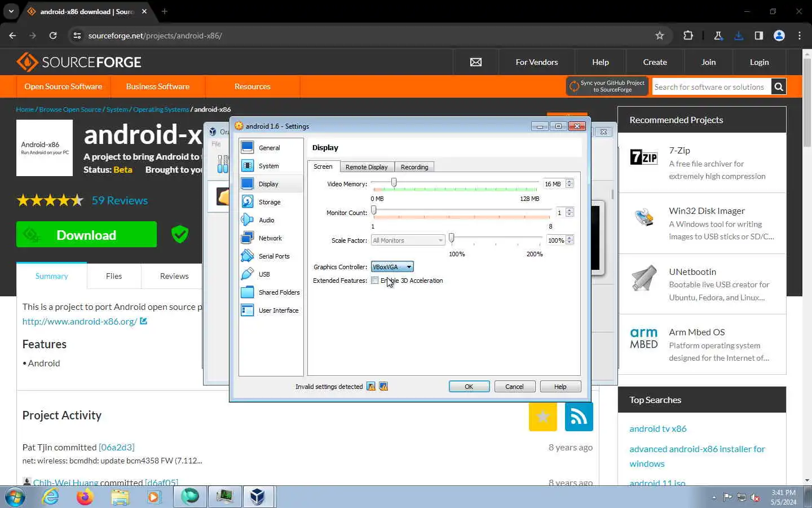Screen dimensions: 812x508
Task: Switch to Remote Display tab
Action: [367, 167]
